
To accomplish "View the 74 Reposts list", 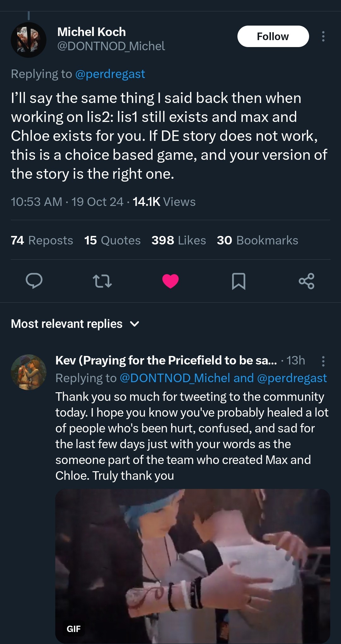I will point(42,240).
